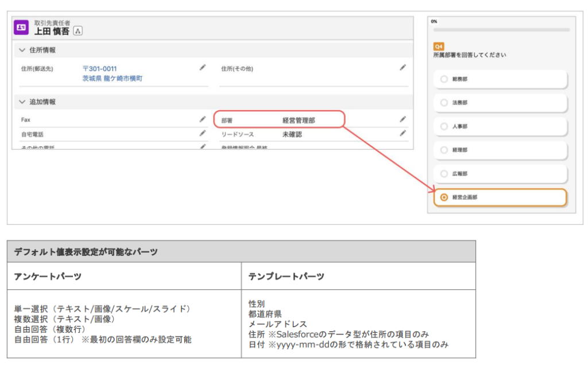The height and width of the screenshot is (365, 588).
Task: Click the purple contact record icon
Action: [x=21, y=28]
